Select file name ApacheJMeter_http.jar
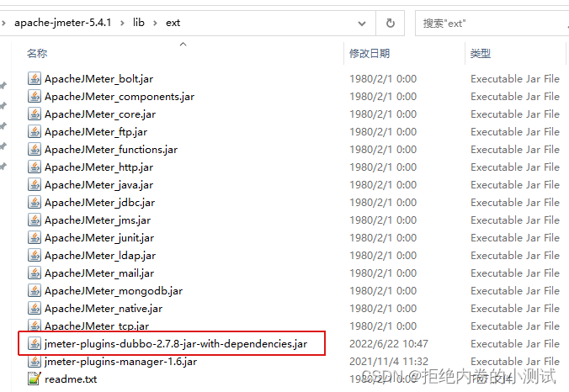 click(x=98, y=167)
